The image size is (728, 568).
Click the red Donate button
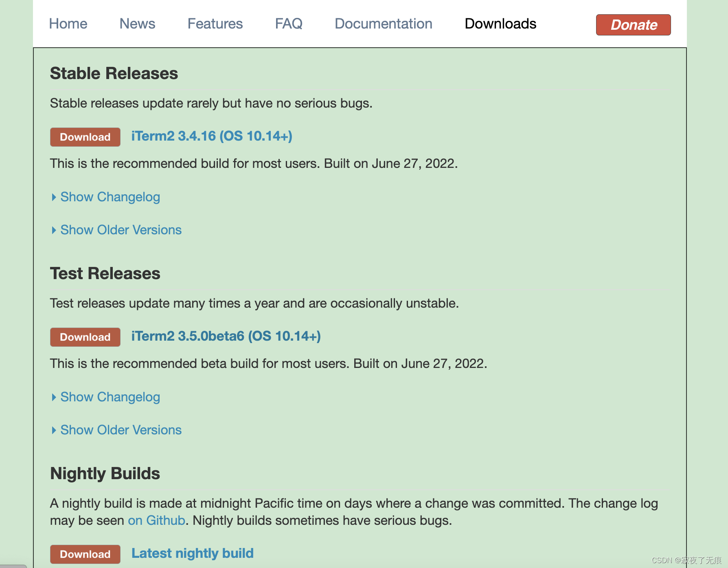[x=633, y=25]
